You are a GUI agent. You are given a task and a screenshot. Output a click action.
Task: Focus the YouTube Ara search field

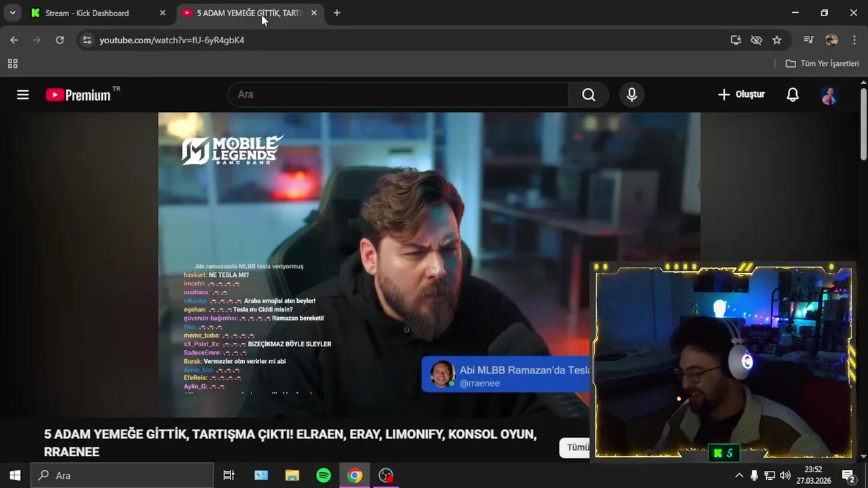pos(398,95)
